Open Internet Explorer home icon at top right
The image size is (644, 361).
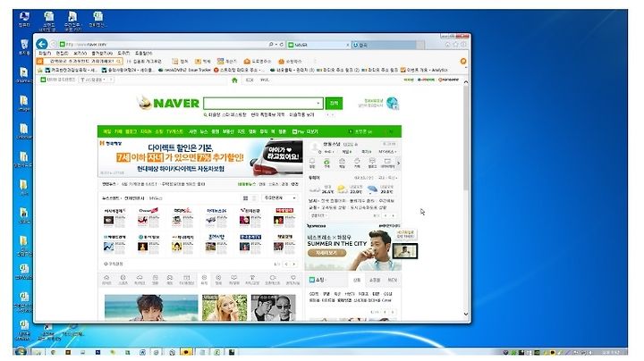448,45
